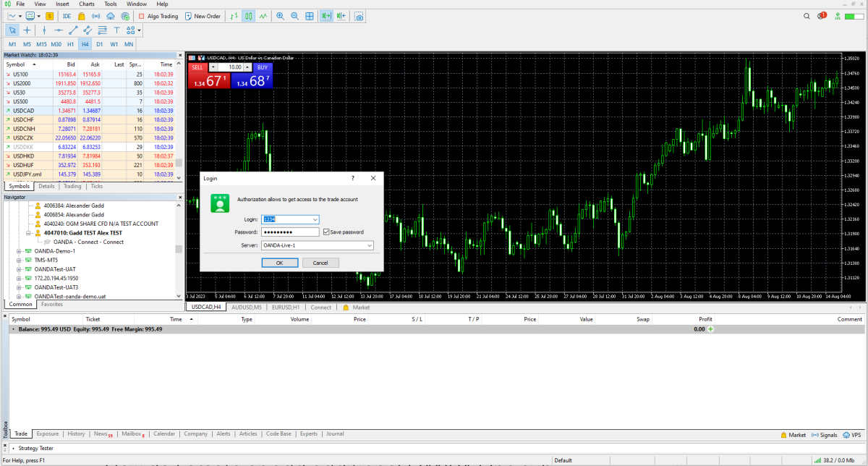
Task: Click the Market Watch vertical scrollbar
Action: point(179,119)
